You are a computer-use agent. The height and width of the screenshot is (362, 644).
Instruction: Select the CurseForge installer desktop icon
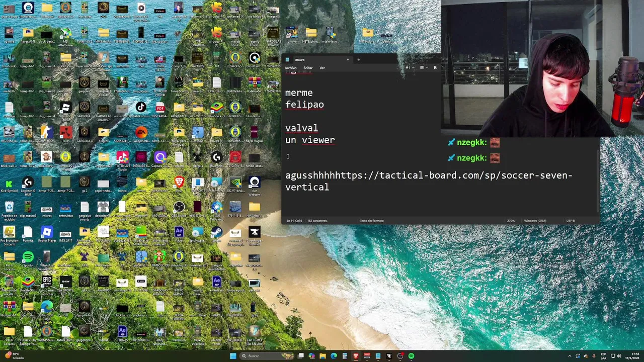point(254,236)
